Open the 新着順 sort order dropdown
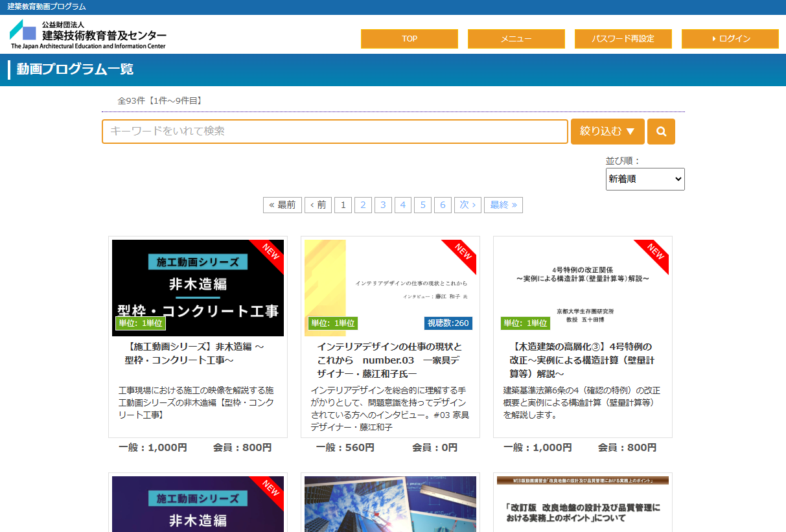Image resolution: width=786 pixels, height=532 pixels. (x=645, y=179)
